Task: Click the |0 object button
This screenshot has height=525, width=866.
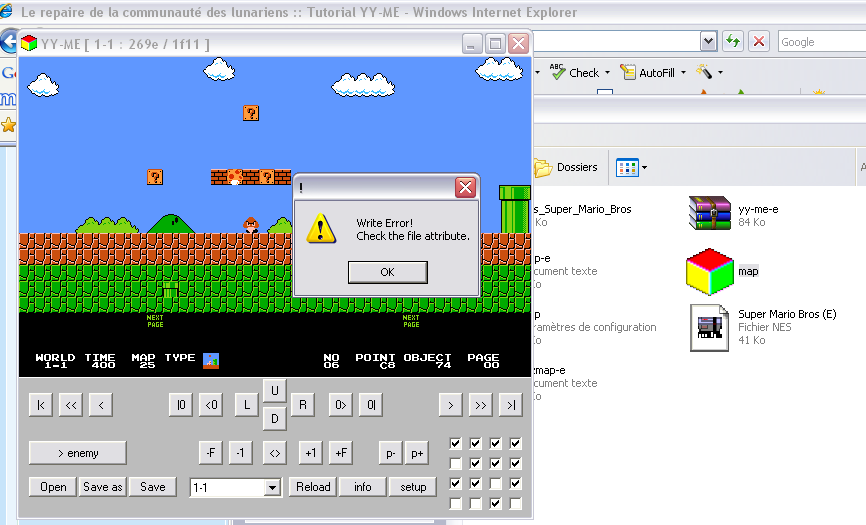Action: (181, 405)
